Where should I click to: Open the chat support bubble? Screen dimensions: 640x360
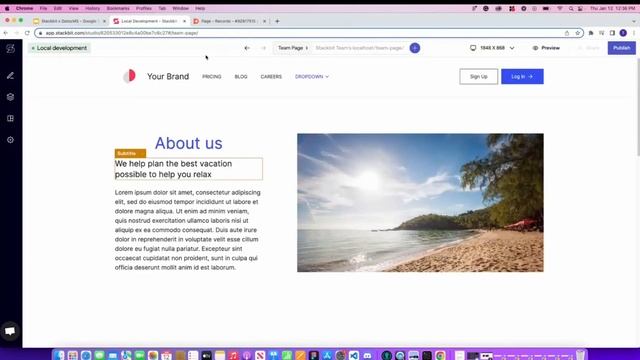10,331
